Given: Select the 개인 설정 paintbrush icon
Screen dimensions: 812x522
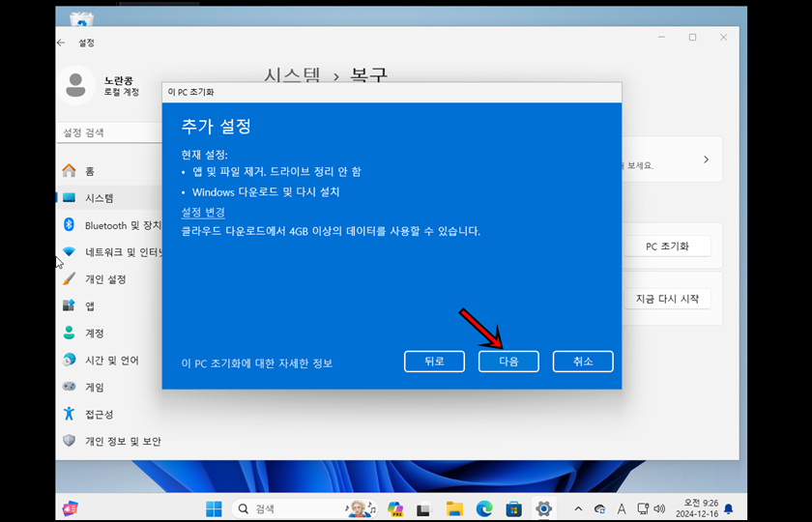Looking at the screenshot, I should click(69, 279).
